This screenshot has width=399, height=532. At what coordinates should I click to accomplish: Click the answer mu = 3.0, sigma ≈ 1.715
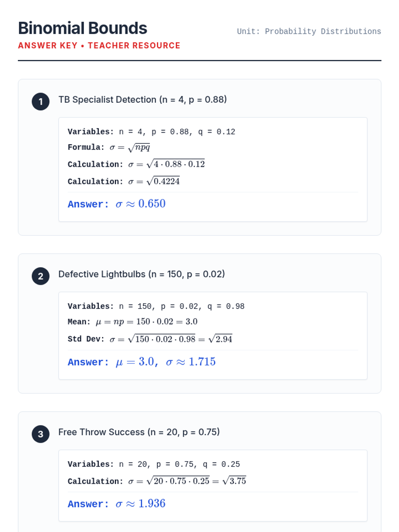tap(142, 362)
